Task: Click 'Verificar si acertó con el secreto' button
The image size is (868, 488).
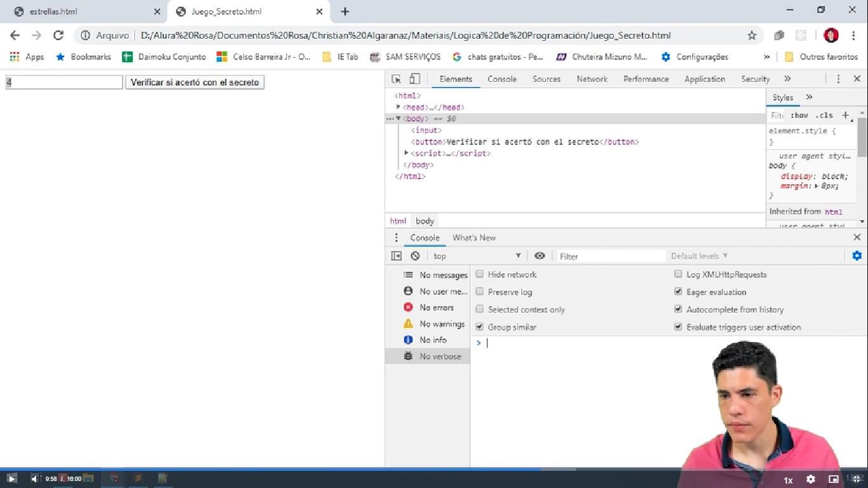Action: click(194, 82)
